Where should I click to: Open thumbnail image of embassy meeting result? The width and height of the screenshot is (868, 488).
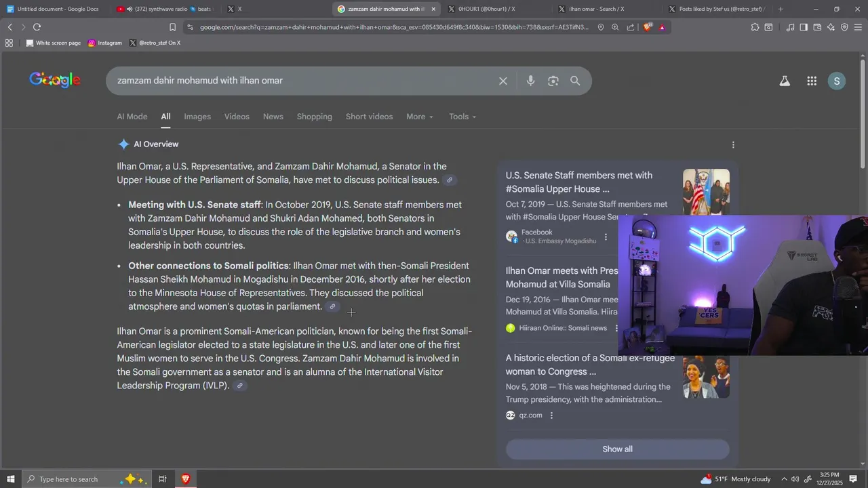click(x=706, y=192)
